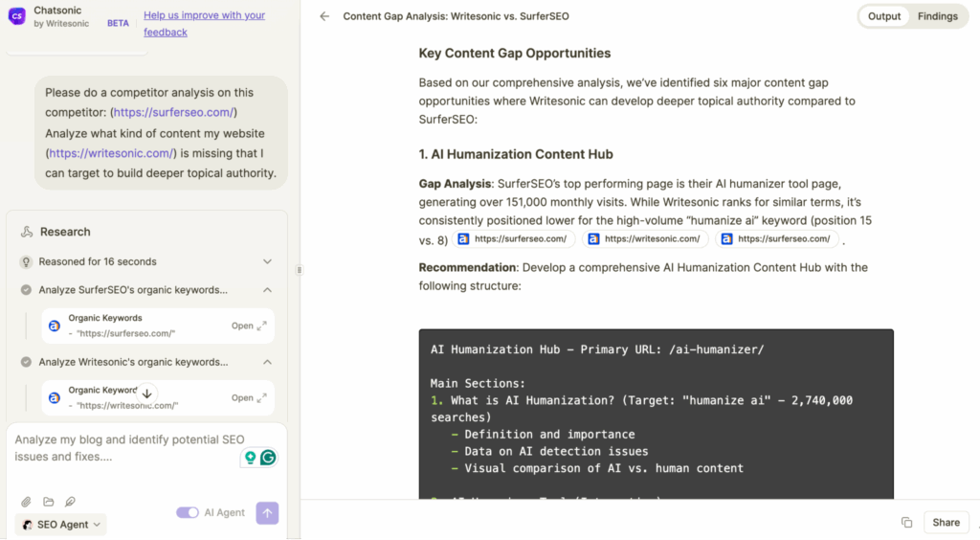980x540 pixels.
Task: Switch to the Output tab
Action: coord(883,16)
